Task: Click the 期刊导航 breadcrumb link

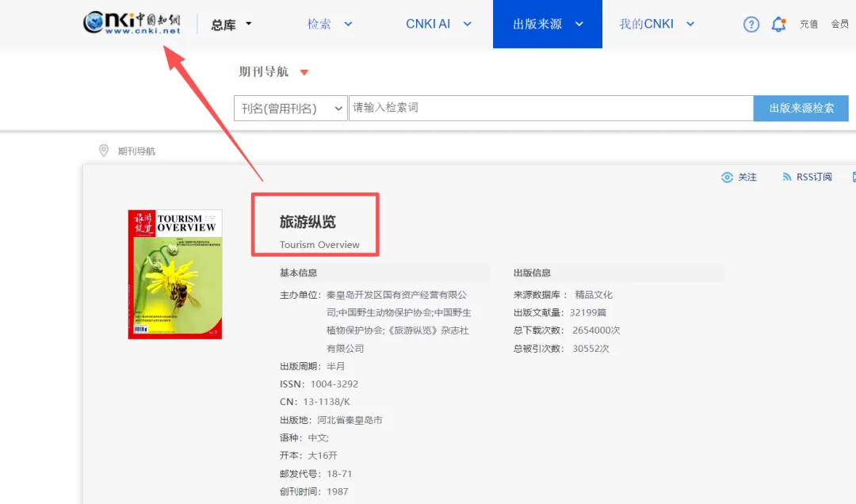Action: (136, 151)
